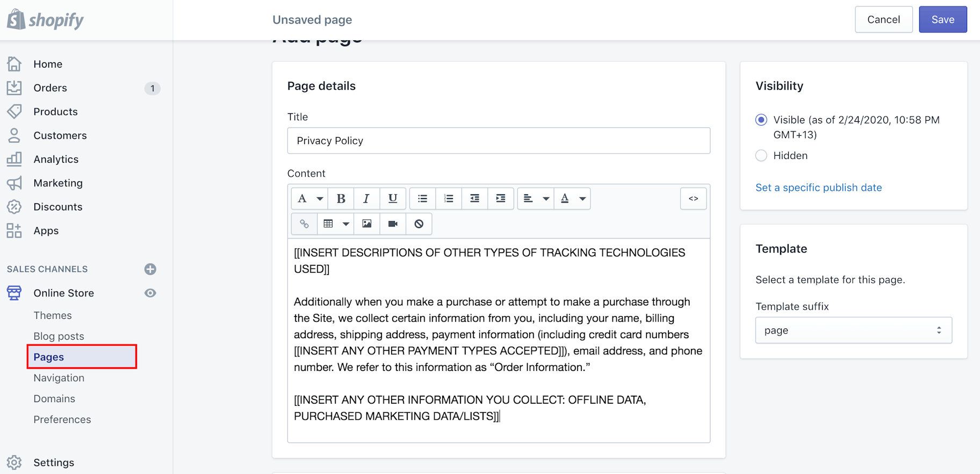
Task: Open the text color picker
Action: 573,199
